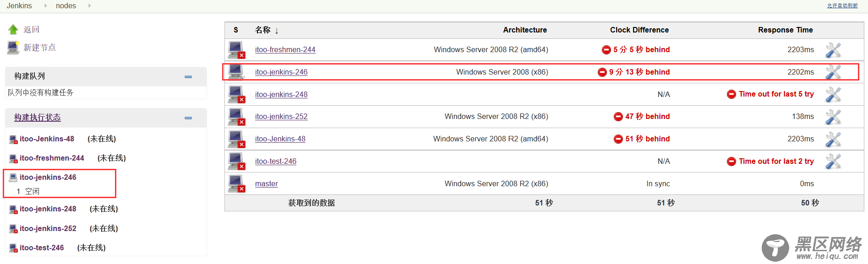
Task: Sort by Response Time column header
Action: point(786,30)
